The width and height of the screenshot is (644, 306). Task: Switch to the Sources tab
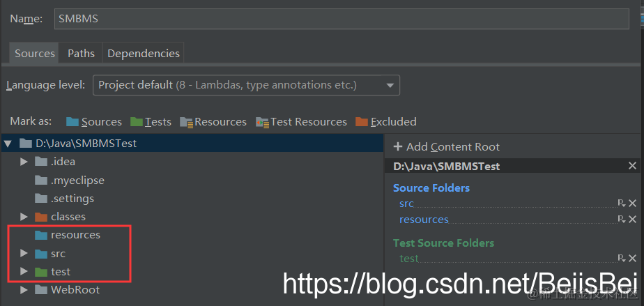coord(35,54)
